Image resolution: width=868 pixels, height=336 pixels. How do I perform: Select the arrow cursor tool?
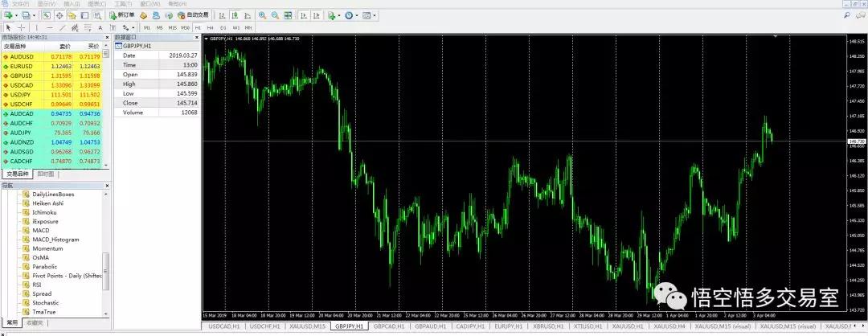pos(8,27)
